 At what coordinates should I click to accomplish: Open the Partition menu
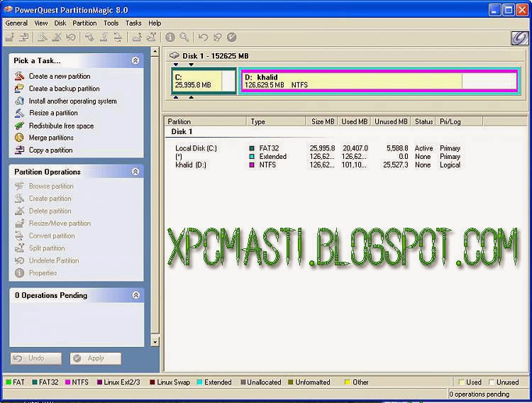coord(84,23)
